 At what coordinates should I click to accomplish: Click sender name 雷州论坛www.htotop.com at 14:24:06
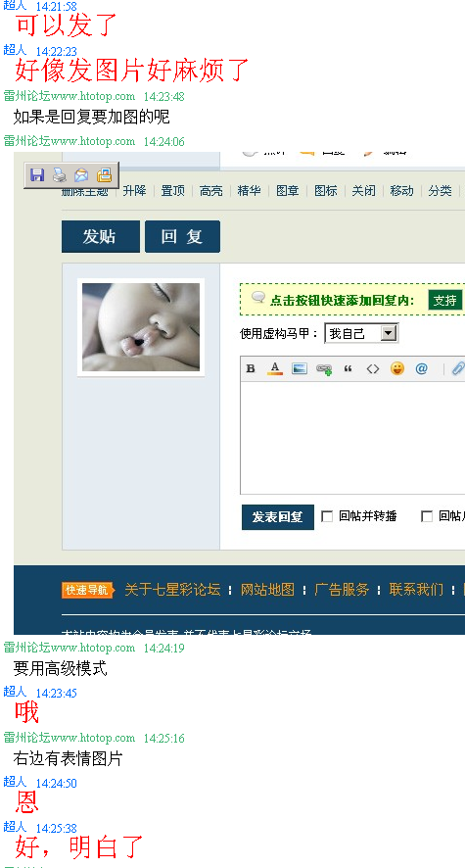(x=70, y=141)
